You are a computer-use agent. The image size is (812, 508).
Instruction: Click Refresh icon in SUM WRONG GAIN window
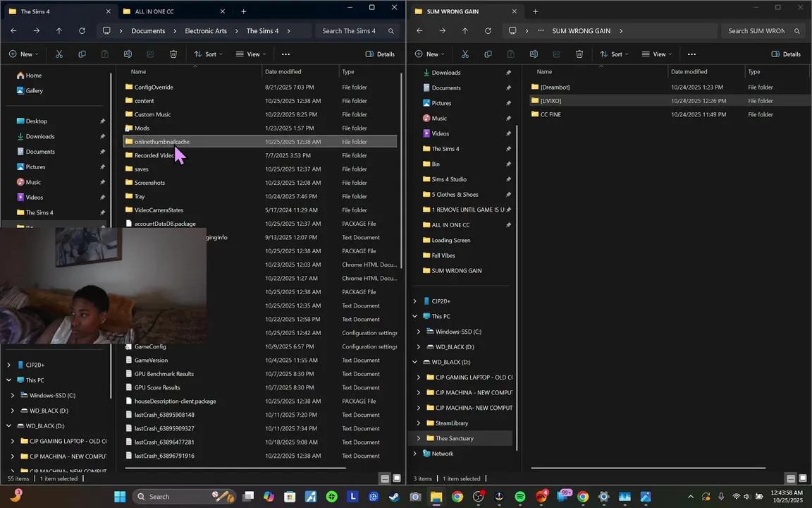click(x=488, y=31)
